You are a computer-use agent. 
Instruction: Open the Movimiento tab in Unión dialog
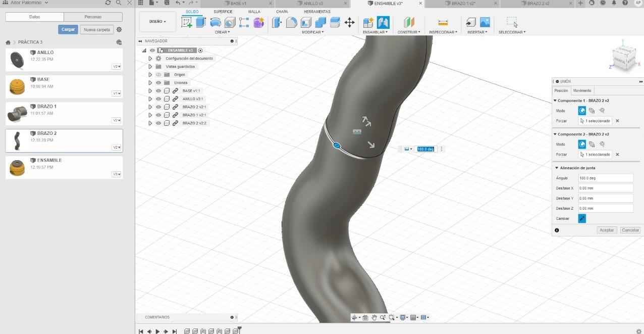[x=582, y=91]
